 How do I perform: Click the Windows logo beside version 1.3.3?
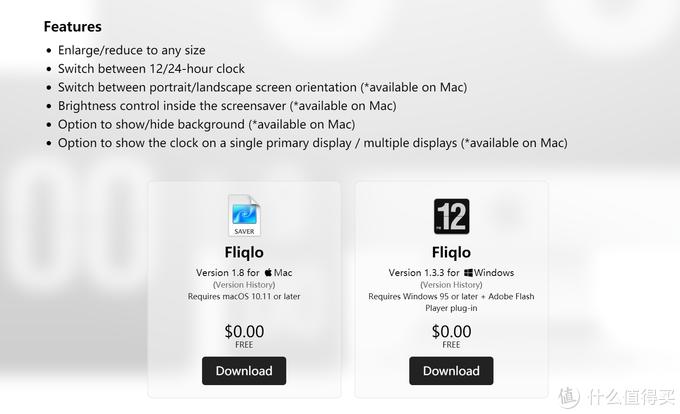[467, 272]
